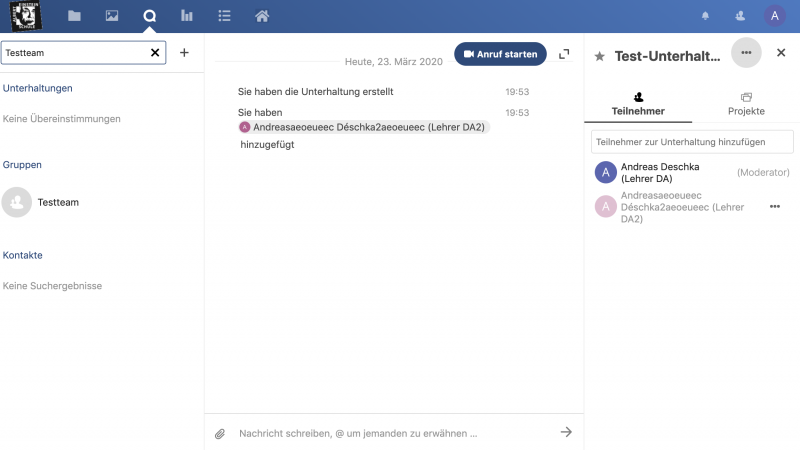Select the Testteam group

click(x=58, y=202)
